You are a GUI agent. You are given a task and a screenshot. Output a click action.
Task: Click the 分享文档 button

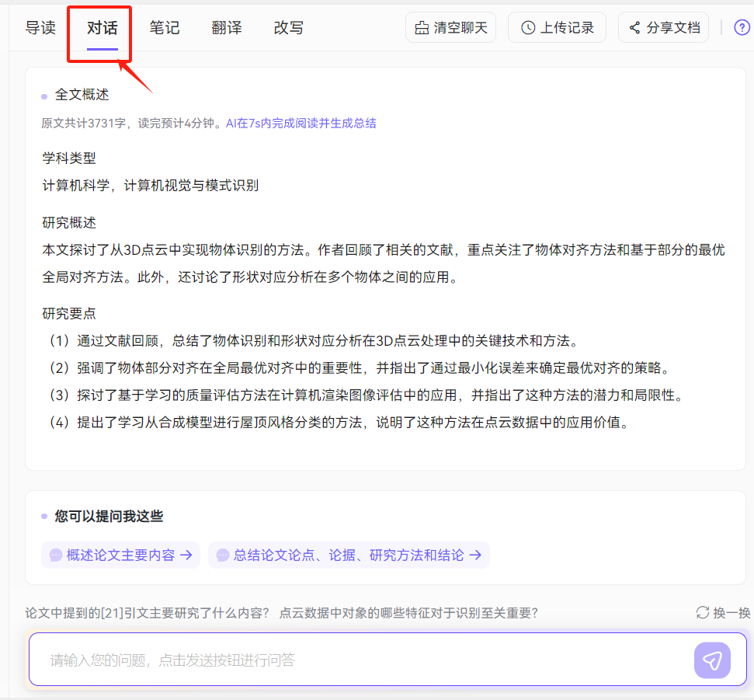[664, 27]
